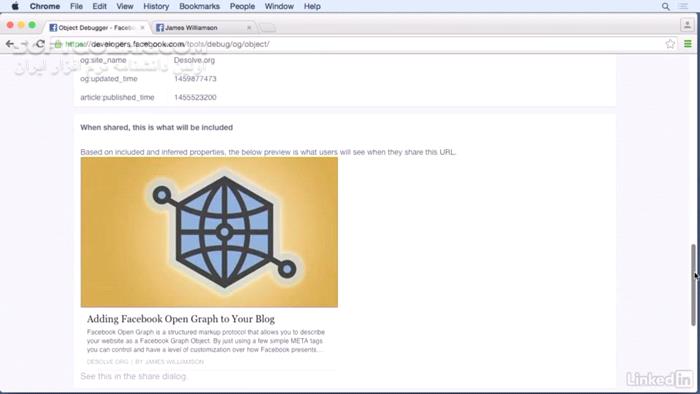Close the Object Debugger tab
This screenshot has height=394, width=700.
pyautogui.click(x=142, y=28)
